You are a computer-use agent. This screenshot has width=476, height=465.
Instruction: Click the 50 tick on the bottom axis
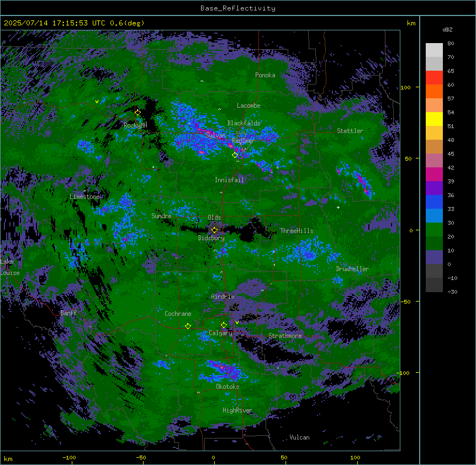pyautogui.click(x=284, y=457)
